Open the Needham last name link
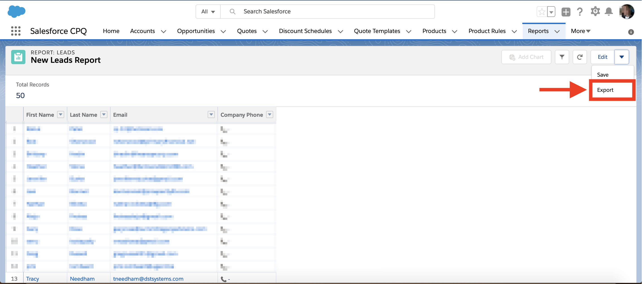This screenshot has width=644, height=284. coord(82,278)
